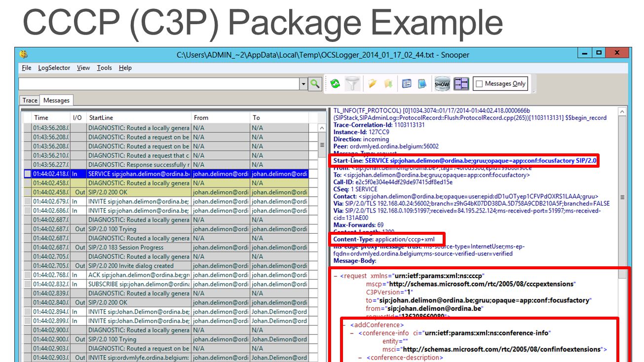Image resolution: width=644 pixels, height=362 pixels.
Task: Collapse the conference-info XML node
Action: click(352, 333)
